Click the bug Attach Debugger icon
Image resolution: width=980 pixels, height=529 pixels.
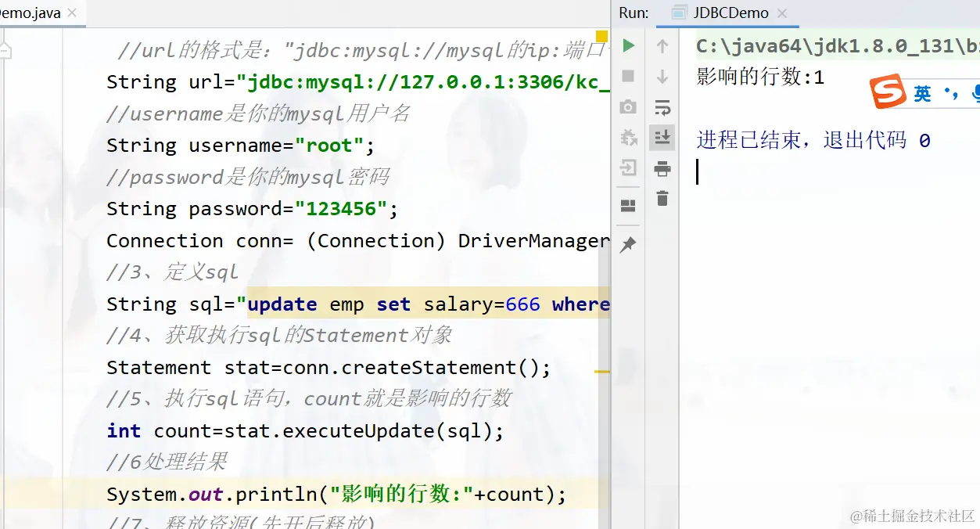click(628, 137)
